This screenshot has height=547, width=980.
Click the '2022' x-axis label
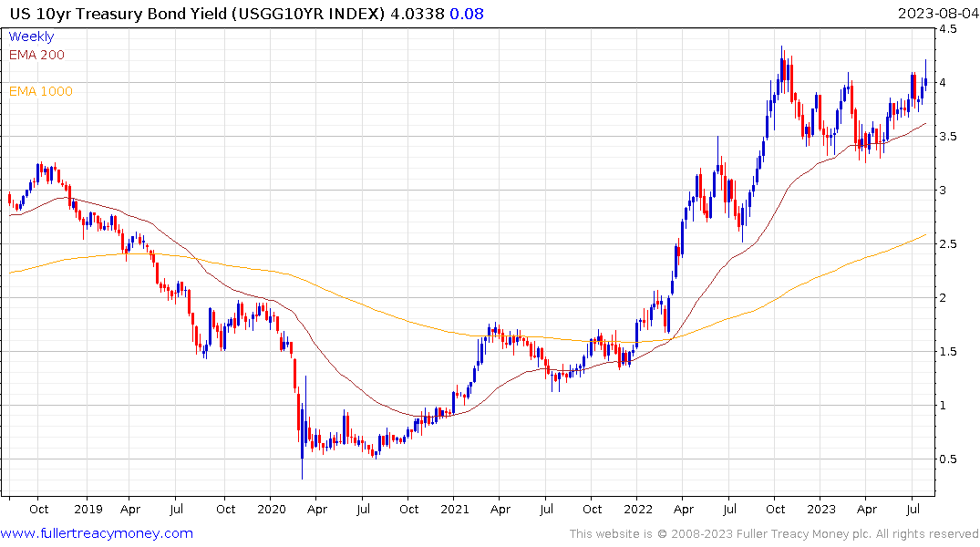637,510
